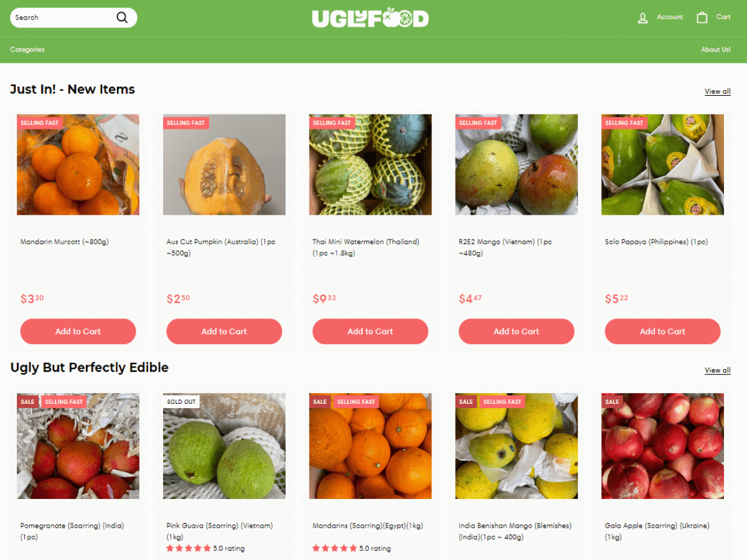Open the shopping Cart bag icon
Screen dimensions: 747x560
tap(702, 17)
